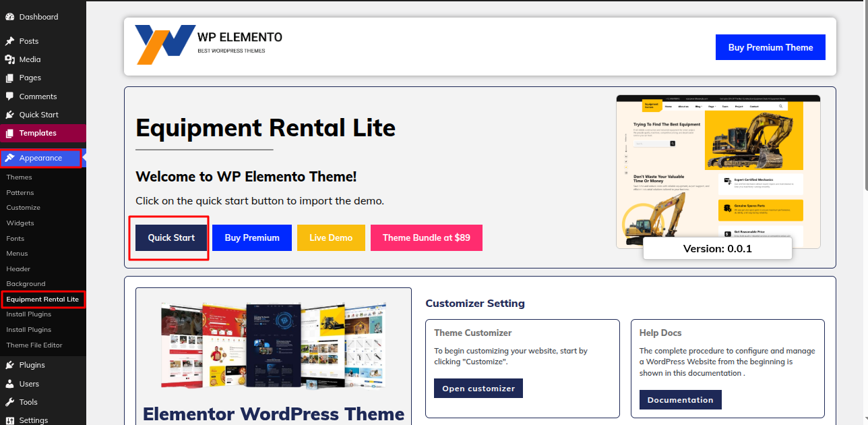
Task: Click the Elementor WordPress Theme heading
Action: pos(274,413)
